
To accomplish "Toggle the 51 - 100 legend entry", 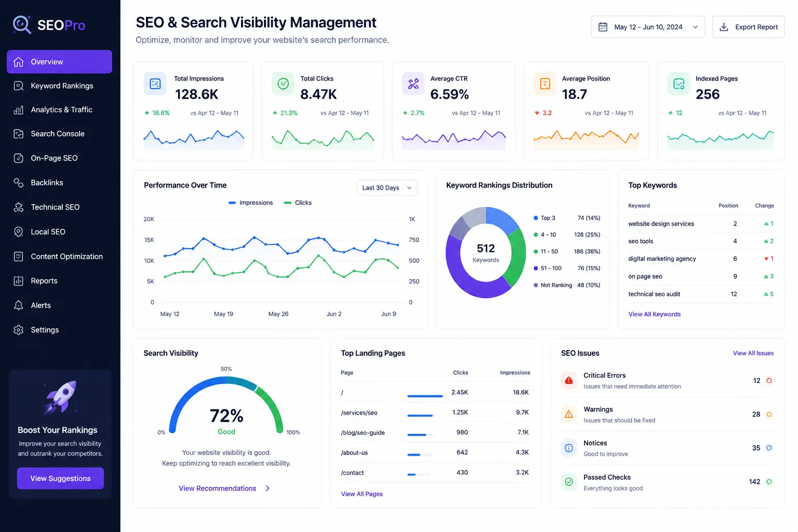I will [x=567, y=269].
